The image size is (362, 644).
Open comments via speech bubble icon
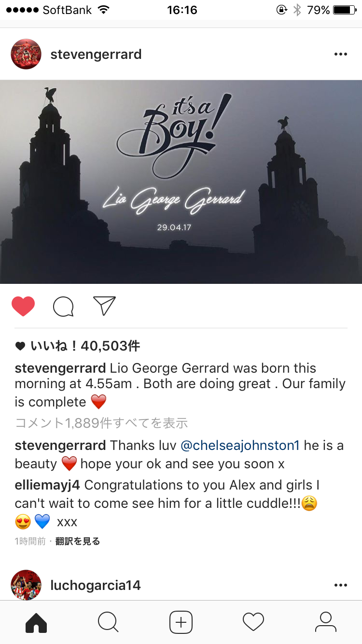pyautogui.click(x=63, y=306)
